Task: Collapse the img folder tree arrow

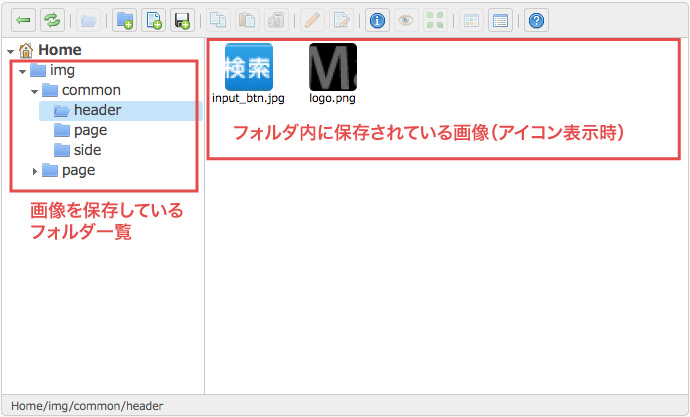Action: 22,71
